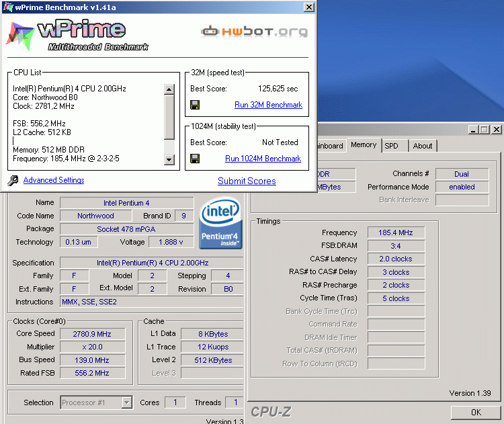This screenshot has height=424, width=504.
Task: Click the 'L2 Cache: 512 KB' line
Action: click(x=42, y=132)
